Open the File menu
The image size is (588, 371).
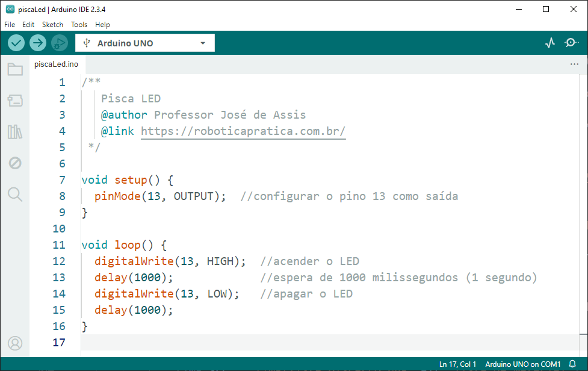tap(10, 24)
